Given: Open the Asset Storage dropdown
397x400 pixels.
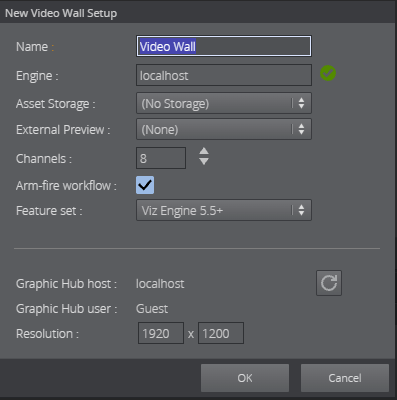Looking at the screenshot, I should [224, 103].
